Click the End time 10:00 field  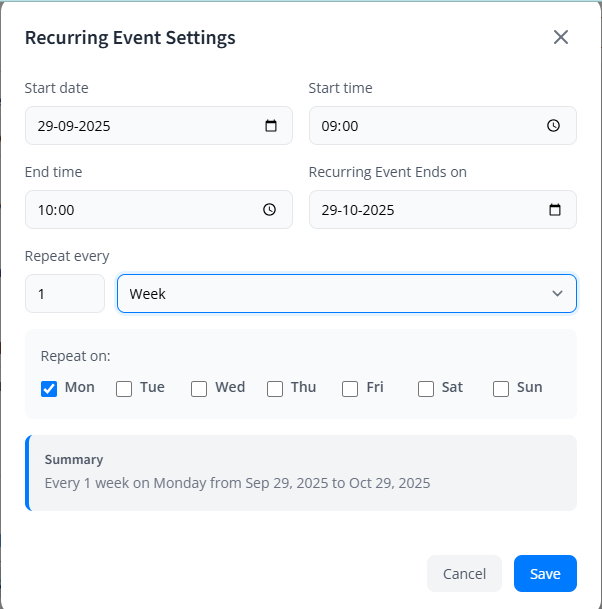tap(140, 210)
